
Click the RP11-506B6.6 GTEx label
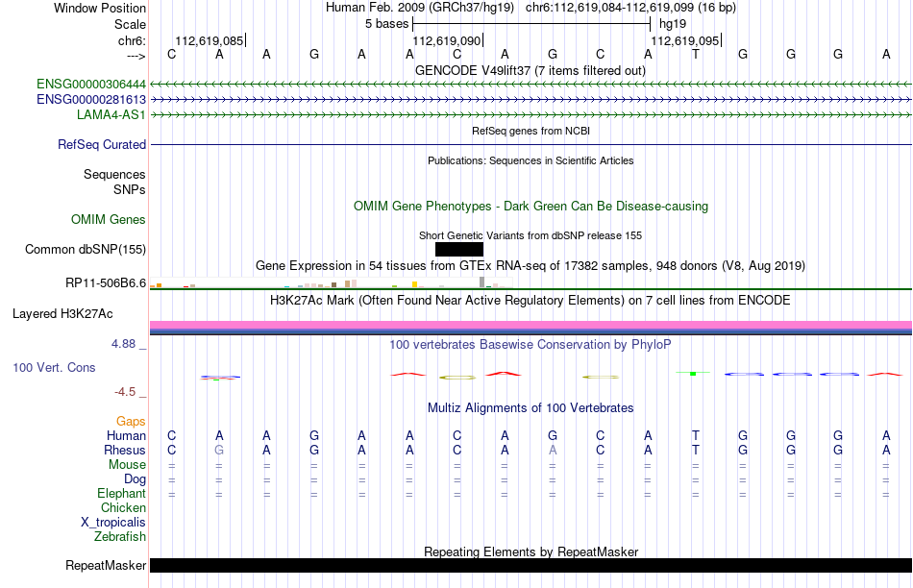coord(106,282)
